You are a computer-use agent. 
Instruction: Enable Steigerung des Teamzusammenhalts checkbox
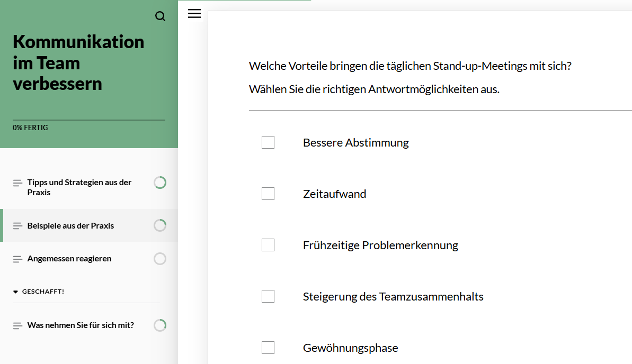click(268, 296)
